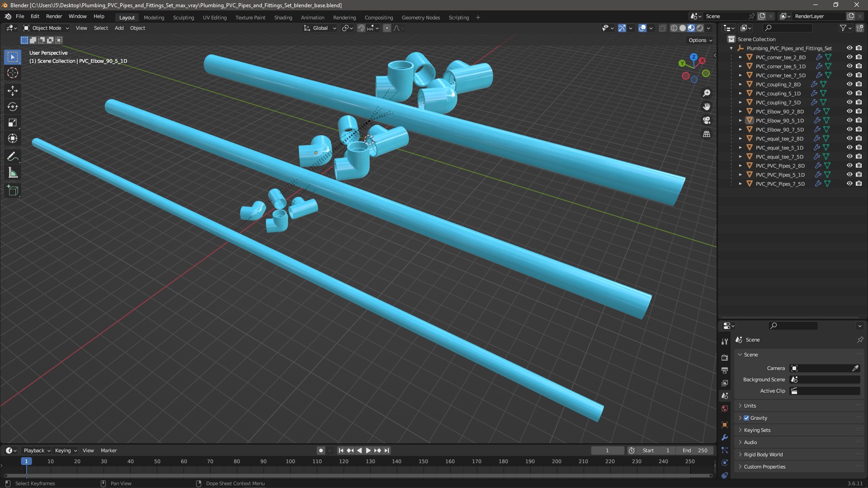Activate the Move tool

pyautogui.click(x=13, y=91)
